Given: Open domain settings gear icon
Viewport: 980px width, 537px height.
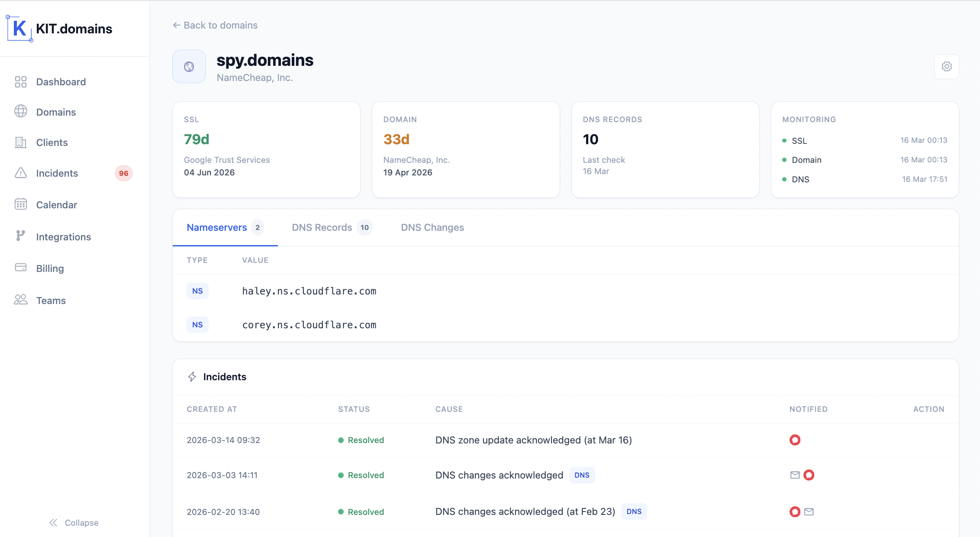Looking at the screenshot, I should [x=946, y=67].
